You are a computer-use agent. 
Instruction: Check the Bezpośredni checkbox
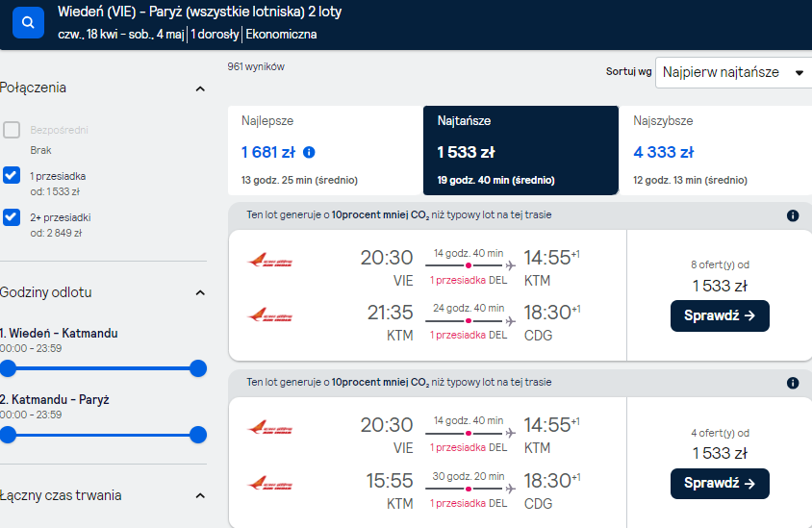12,130
